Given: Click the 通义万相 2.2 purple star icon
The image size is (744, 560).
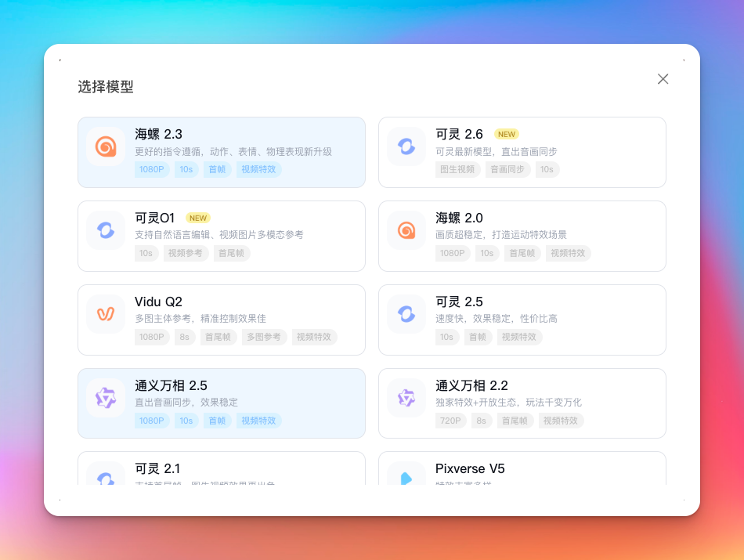Looking at the screenshot, I should (x=406, y=398).
